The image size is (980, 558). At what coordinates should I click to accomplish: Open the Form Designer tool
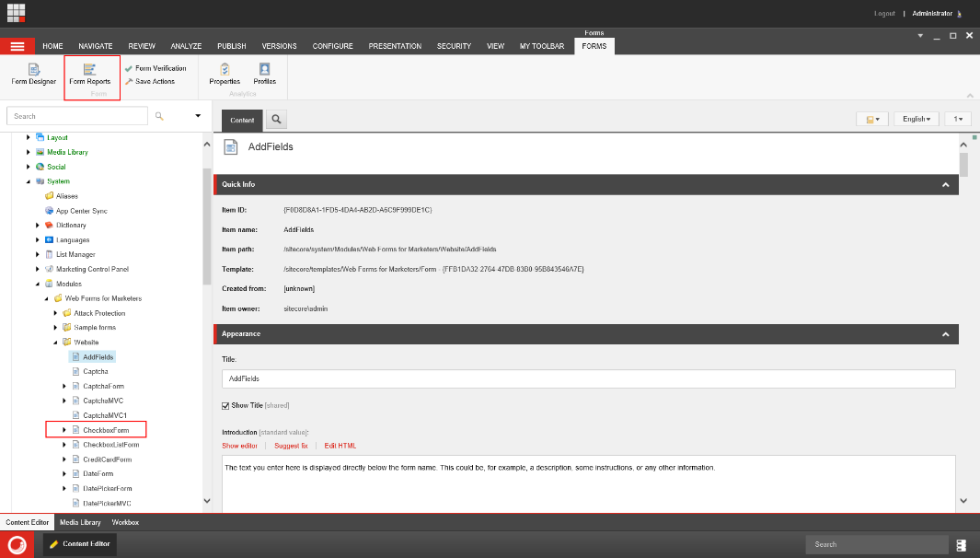pos(33,74)
